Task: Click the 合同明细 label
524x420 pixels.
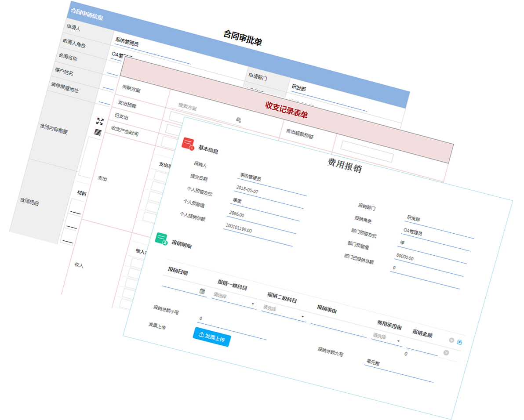Action: 29,201
